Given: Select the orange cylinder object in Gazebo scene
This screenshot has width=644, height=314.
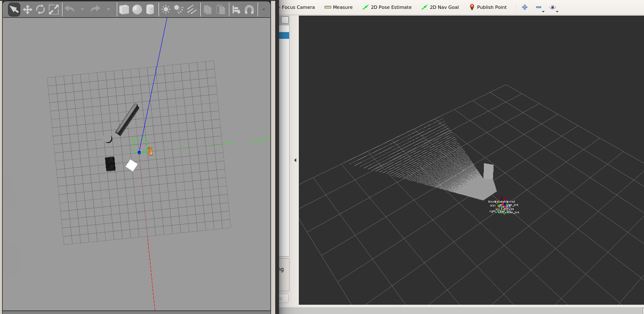Looking at the screenshot, I should [x=150, y=151].
